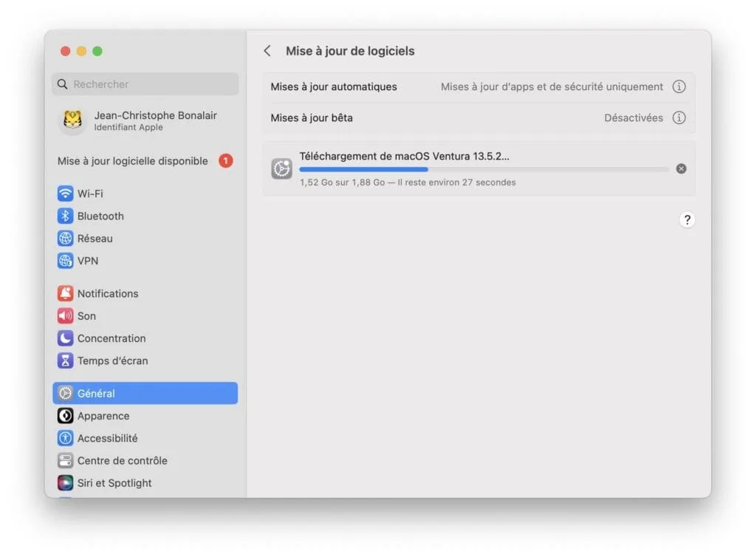Go back using the left-pointing chevron
756x557 pixels.
268,51
